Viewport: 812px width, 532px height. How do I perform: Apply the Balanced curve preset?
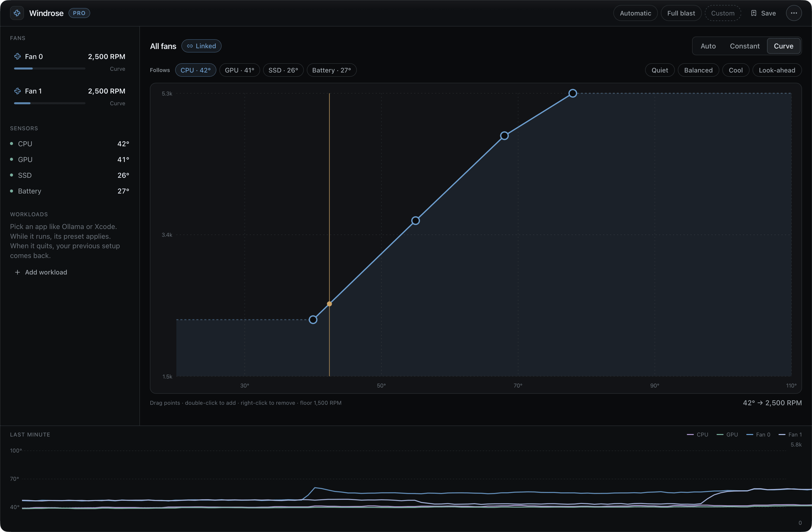click(698, 70)
